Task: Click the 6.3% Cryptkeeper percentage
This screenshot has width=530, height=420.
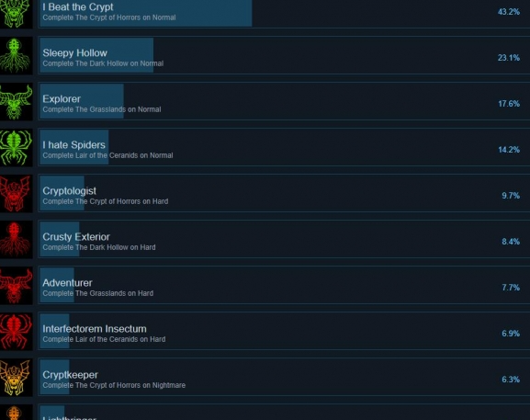Action: [511, 380]
